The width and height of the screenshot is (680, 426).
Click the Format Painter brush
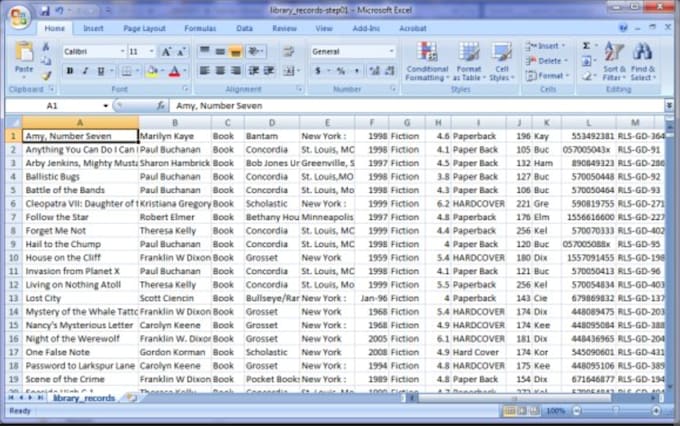coord(46,75)
